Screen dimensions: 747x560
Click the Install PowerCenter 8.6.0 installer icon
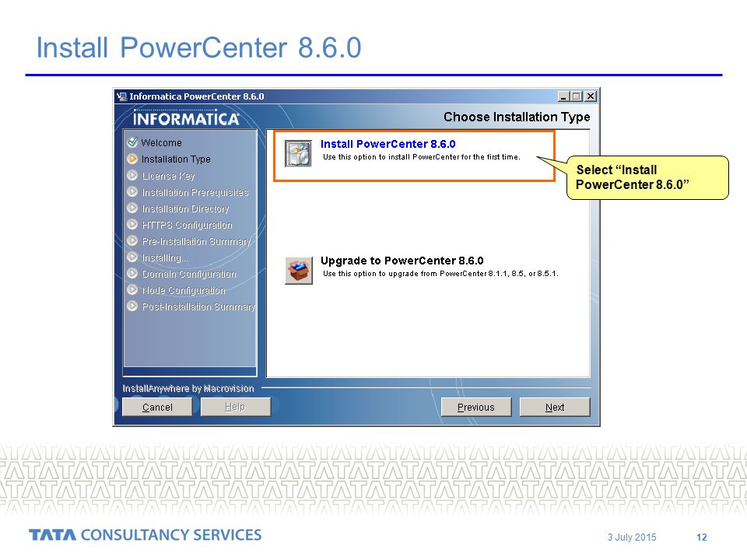pyautogui.click(x=298, y=153)
